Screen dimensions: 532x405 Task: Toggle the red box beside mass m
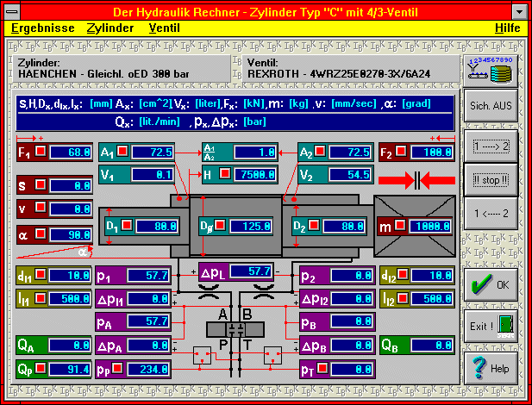400,225
